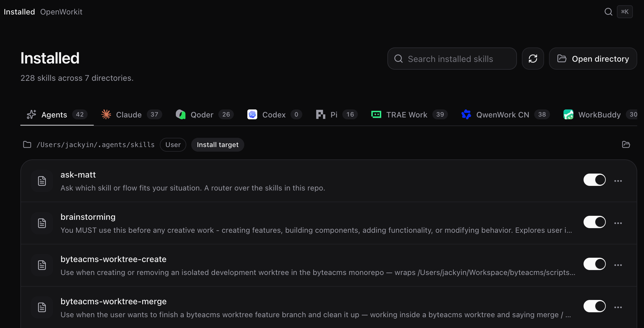
Task: Open byteacms-worktree-merge more options menu
Action: 618,307
